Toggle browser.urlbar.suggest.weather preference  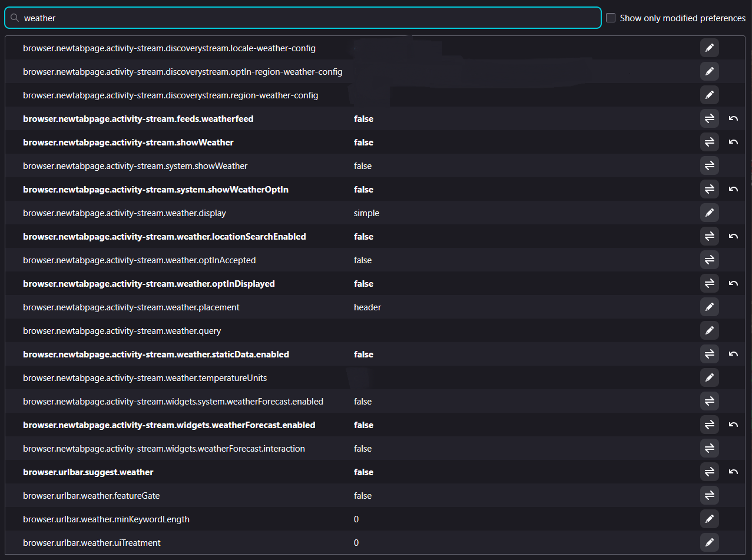(x=709, y=472)
